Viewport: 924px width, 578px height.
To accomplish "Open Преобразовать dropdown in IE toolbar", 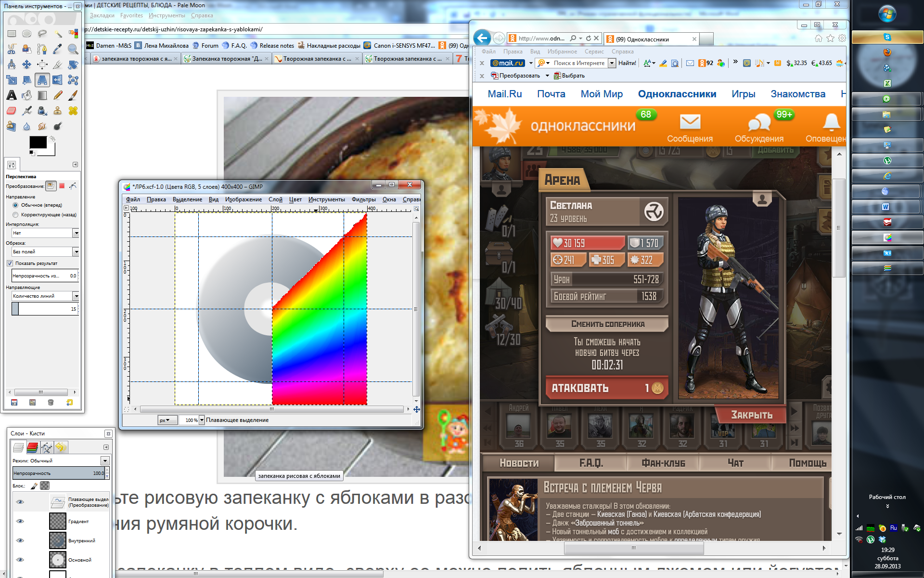I will point(547,76).
